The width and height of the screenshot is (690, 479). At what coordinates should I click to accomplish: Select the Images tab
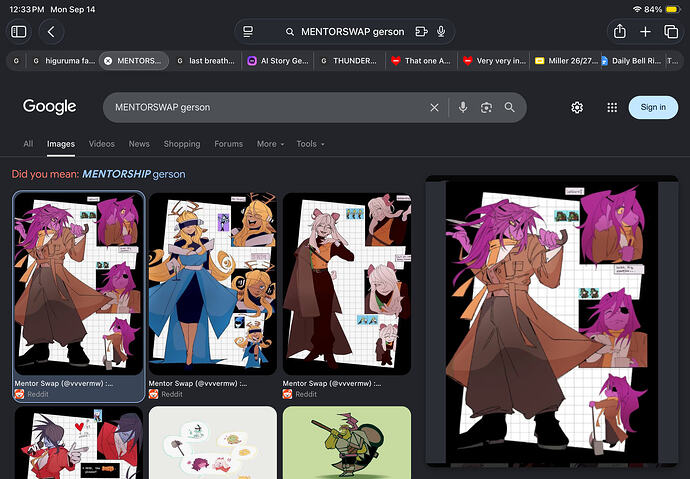coord(61,144)
